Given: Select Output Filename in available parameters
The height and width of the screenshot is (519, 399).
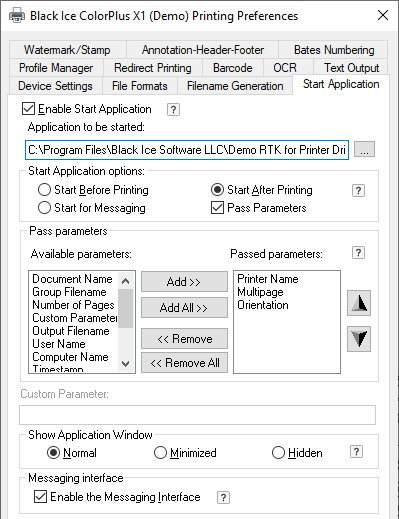Looking at the screenshot, I should (71, 331).
